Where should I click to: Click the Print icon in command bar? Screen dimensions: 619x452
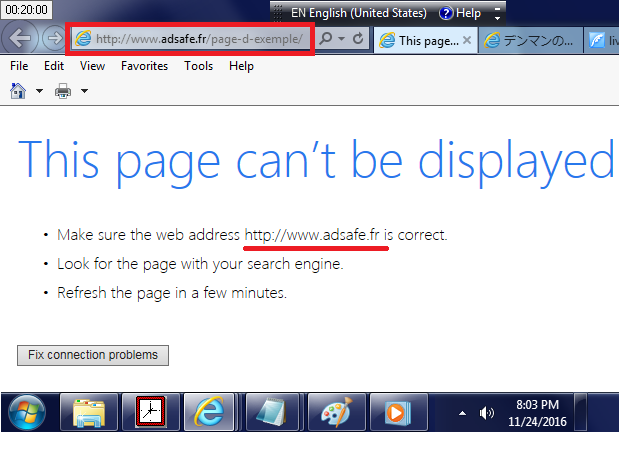[x=63, y=91]
